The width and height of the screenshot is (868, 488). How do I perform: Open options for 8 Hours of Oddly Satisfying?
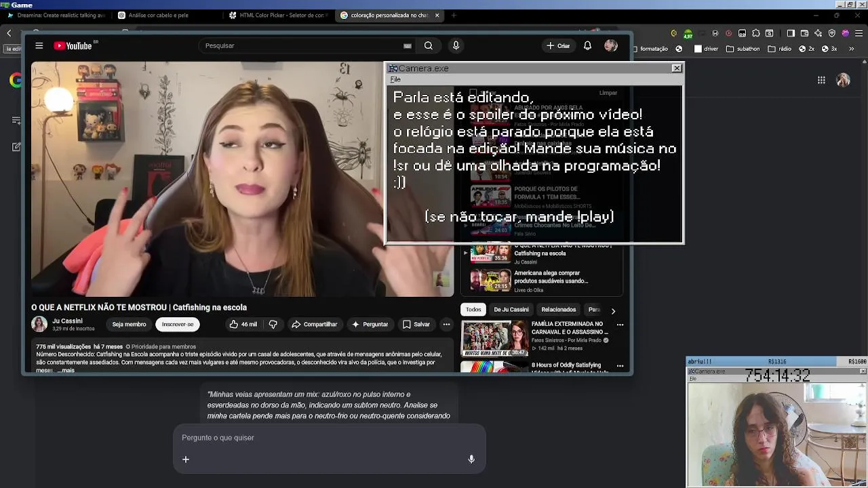point(620,366)
